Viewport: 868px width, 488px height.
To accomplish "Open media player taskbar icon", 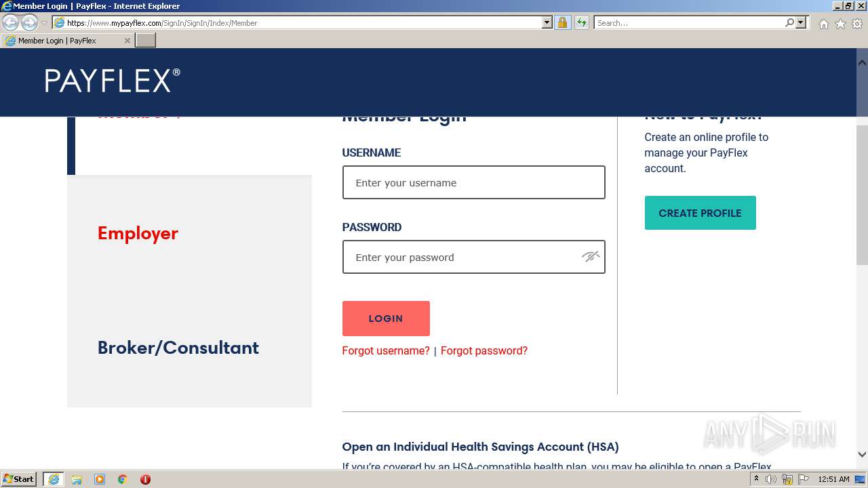I will pos(100,479).
